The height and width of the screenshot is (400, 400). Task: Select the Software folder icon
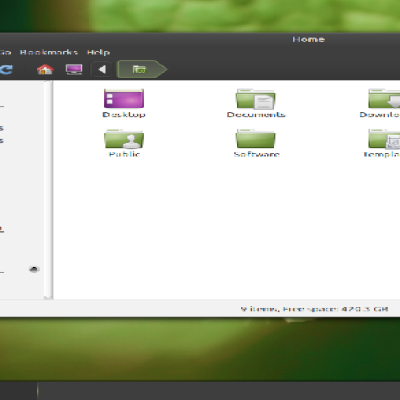[x=256, y=138]
